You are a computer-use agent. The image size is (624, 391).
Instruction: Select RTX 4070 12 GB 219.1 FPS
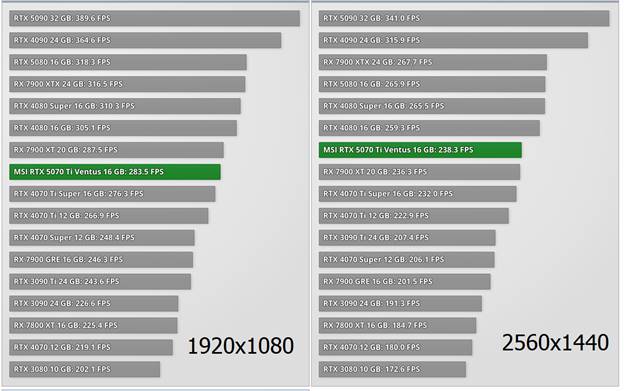point(91,347)
